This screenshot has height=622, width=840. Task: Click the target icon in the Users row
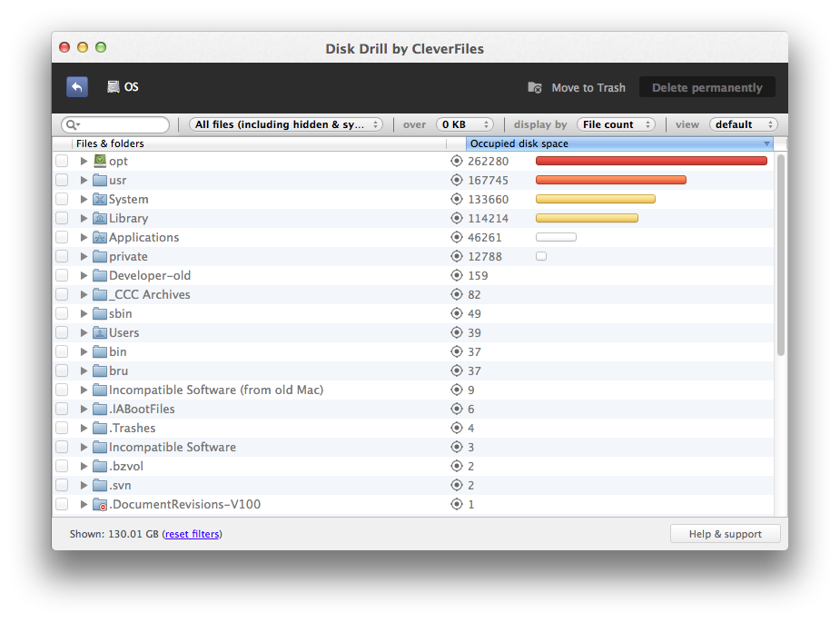pos(457,332)
